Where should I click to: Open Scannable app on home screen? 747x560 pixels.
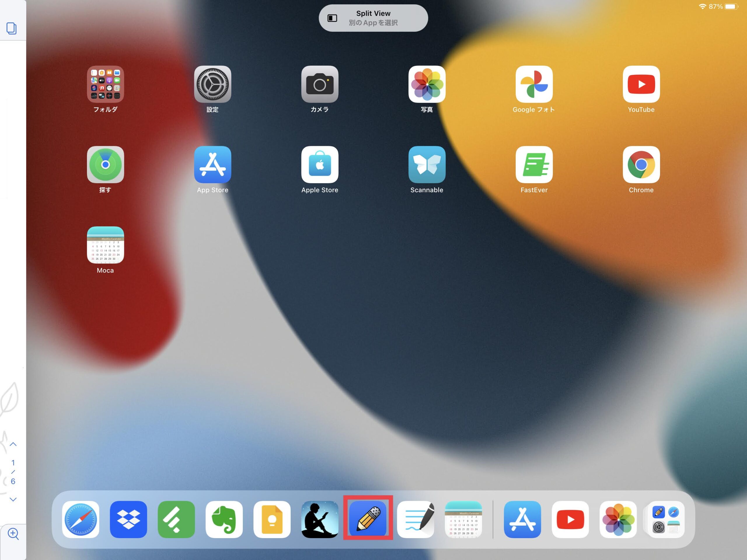point(427,165)
